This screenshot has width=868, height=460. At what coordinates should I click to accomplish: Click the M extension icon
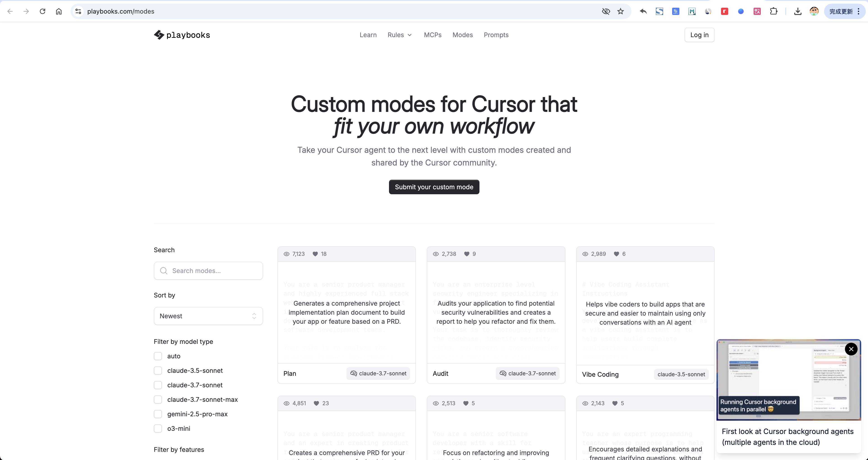692,11
